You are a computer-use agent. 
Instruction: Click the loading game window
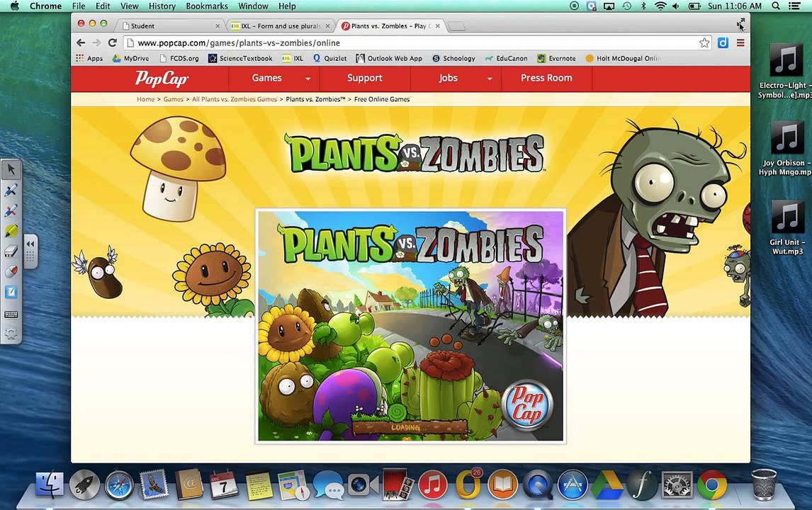pos(411,327)
